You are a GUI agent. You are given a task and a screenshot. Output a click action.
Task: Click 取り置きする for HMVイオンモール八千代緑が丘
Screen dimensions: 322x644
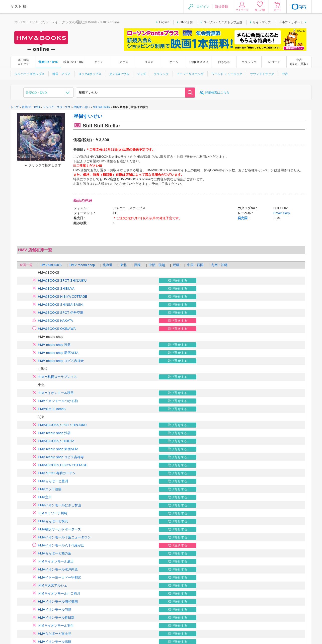tap(178, 545)
